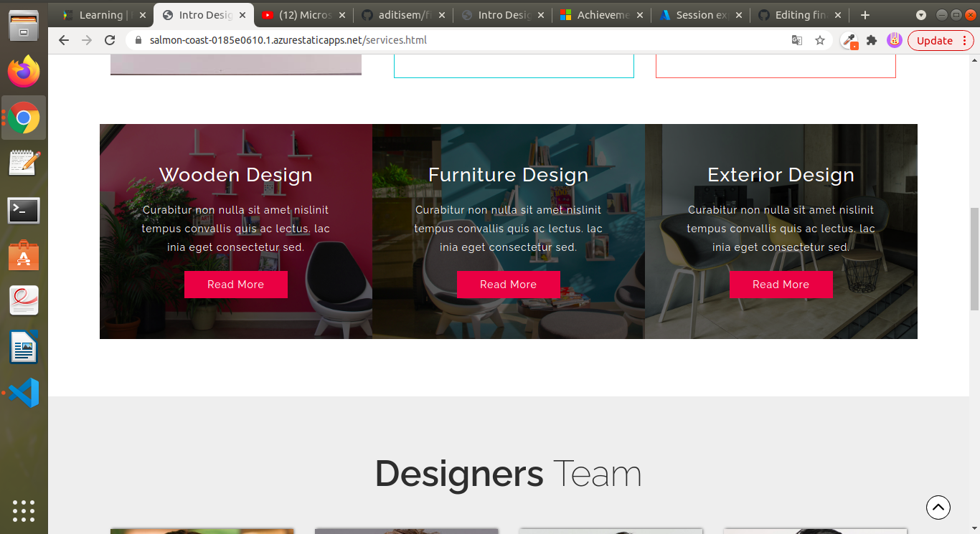Click Read More under Furniture Design

click(509, 285)
